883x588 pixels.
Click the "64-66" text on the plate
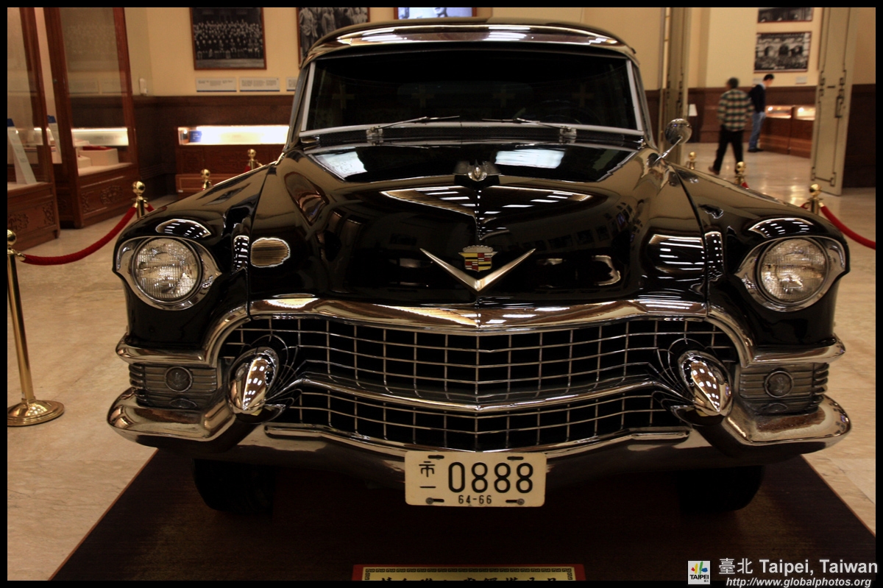coord(475,499)
